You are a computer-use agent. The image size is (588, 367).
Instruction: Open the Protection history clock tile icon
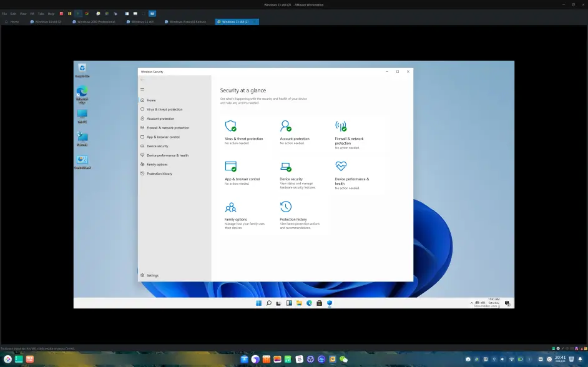tap(286, 207)
